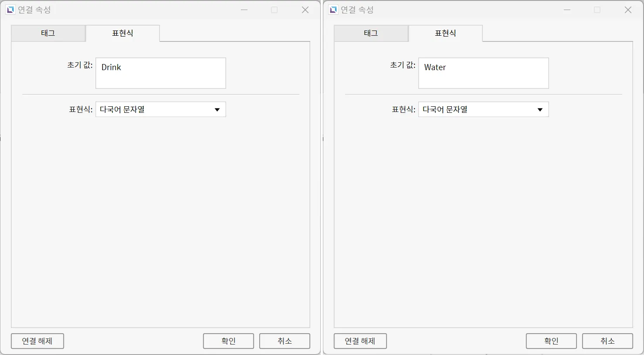Select the 표현식 tab in the Drink dialog
644x355 pixels.
pos(122,33)
